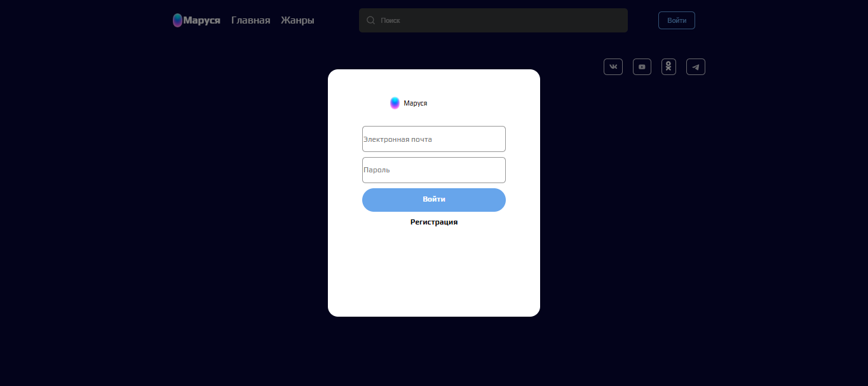The height and width of the screenshot is (386, 868).
Task: Click the white login card area
Action: click(x=434, y=280)
